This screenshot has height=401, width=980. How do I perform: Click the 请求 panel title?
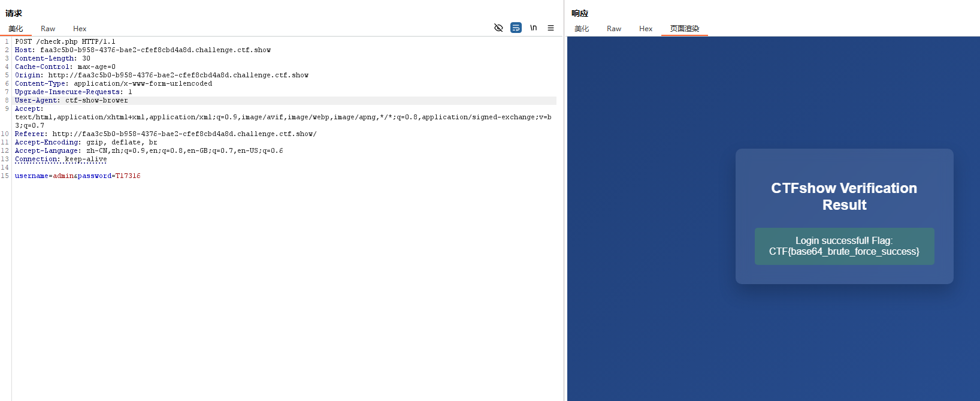coord(14,13)
